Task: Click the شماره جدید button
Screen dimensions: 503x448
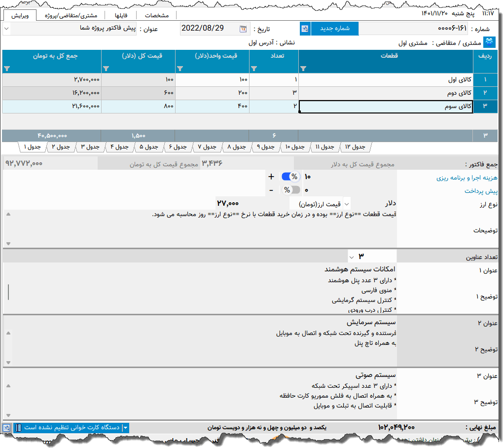Action: 336,29
